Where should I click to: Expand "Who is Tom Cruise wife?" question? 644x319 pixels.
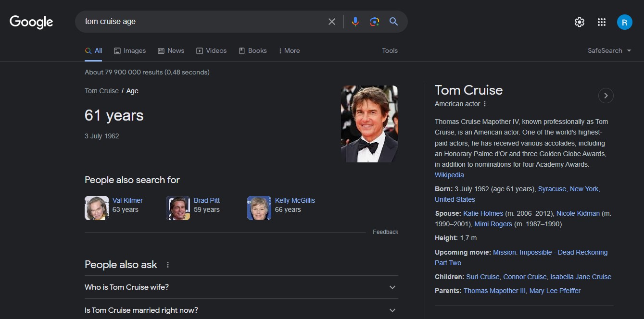coord(392,287)
